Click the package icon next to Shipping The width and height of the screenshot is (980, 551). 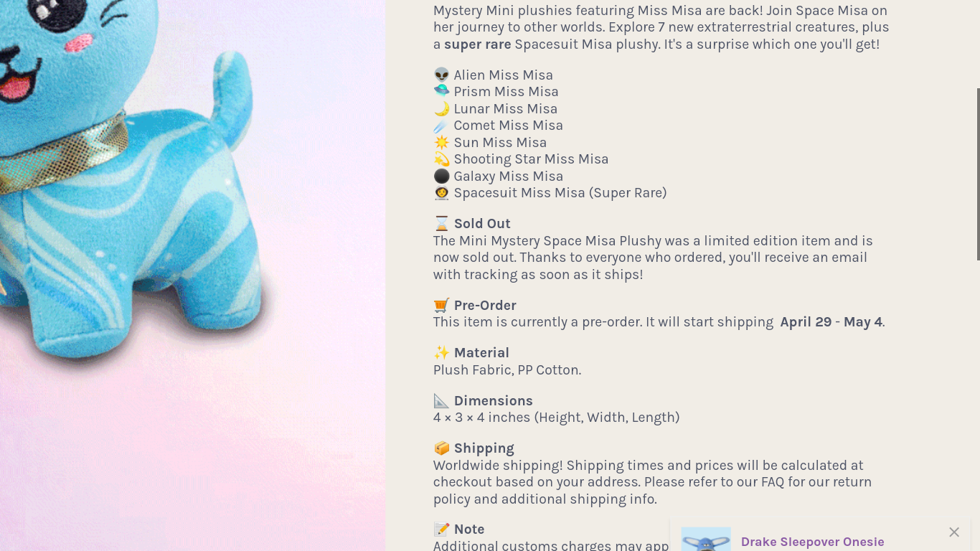(x=441, y=448)
